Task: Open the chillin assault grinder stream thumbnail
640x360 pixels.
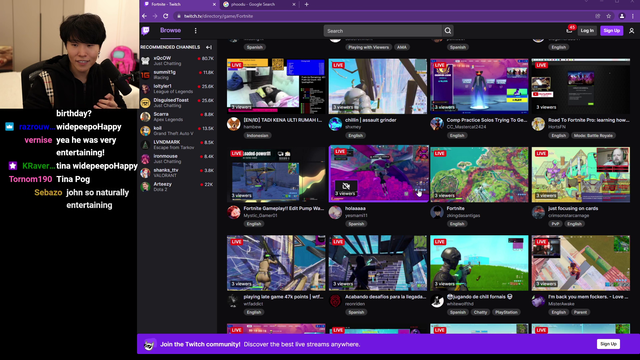Action: tap(378, 86)
